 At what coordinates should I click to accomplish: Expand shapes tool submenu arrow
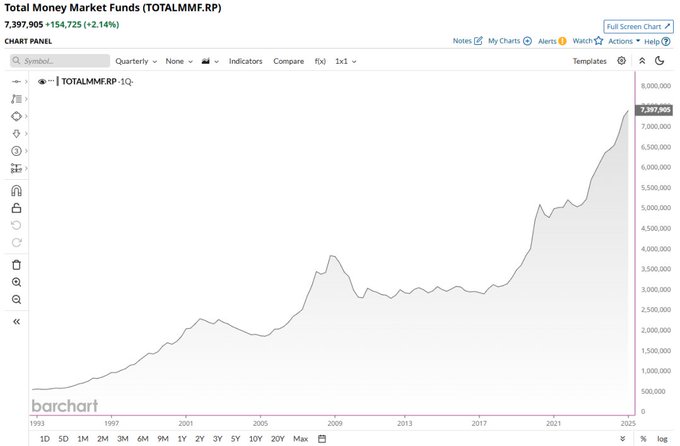tap(26, 116)
